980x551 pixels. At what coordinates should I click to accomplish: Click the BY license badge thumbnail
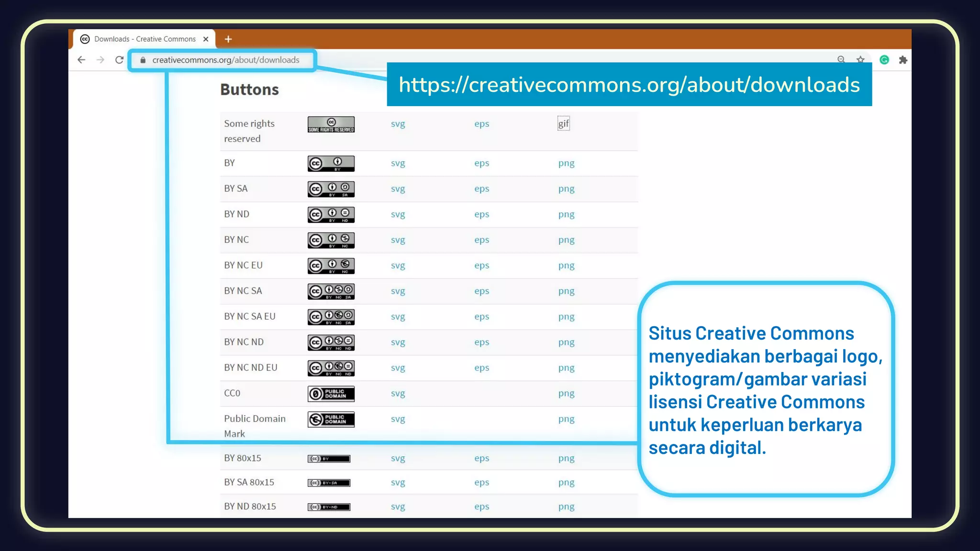[331, 163]
